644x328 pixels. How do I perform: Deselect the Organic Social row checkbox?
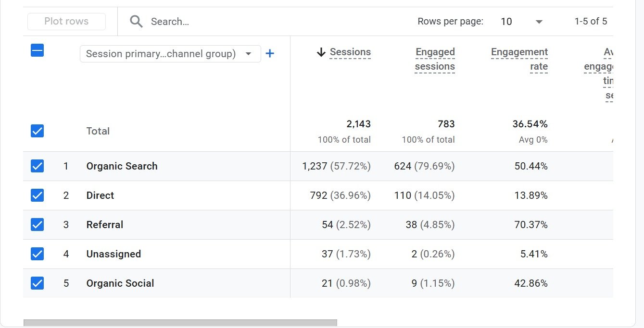pyautogui.click(x=37, y=283)
